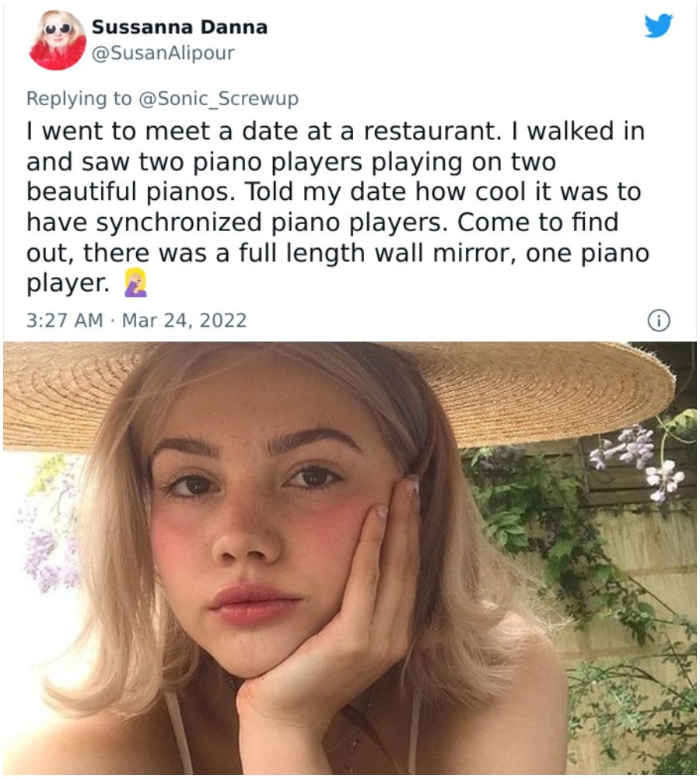Open Sussanna Danna's profile avatar
The height and width of the screenshot is (778, 700).
[58, 40]
